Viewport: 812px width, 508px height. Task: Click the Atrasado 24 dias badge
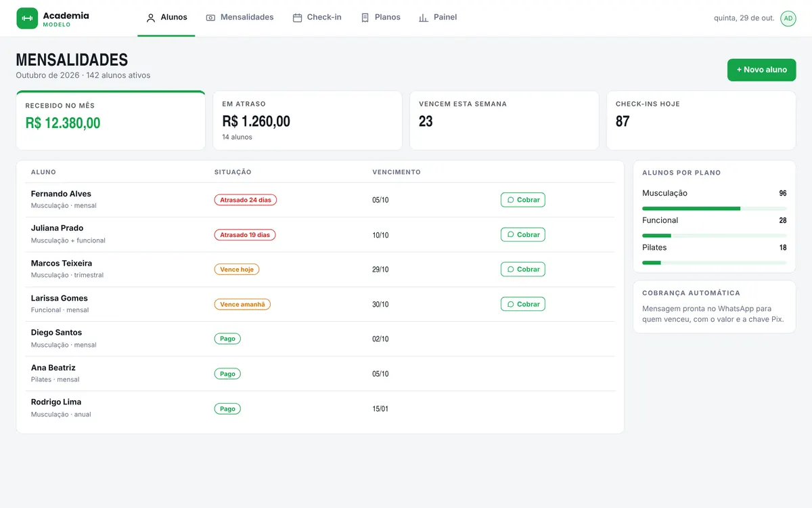(x=246, y=200)
